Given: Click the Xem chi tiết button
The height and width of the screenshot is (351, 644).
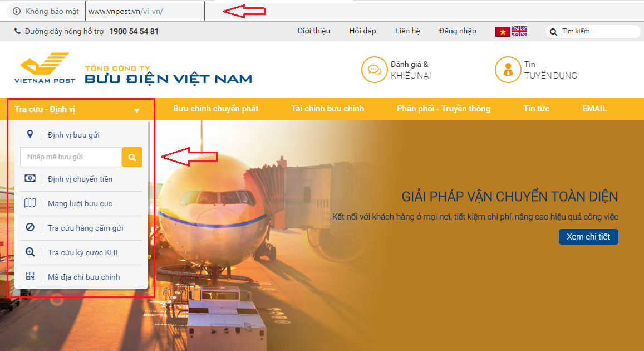Looking at the screenshot, I should 588,237.
